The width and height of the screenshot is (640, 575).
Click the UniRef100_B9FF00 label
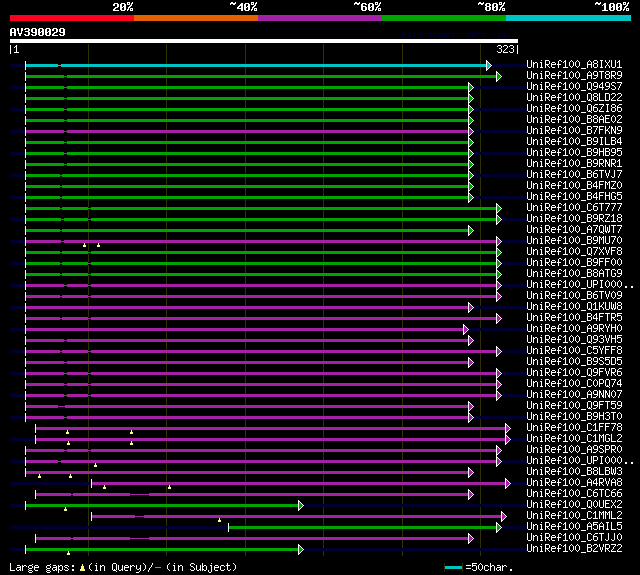coord(574,263)
